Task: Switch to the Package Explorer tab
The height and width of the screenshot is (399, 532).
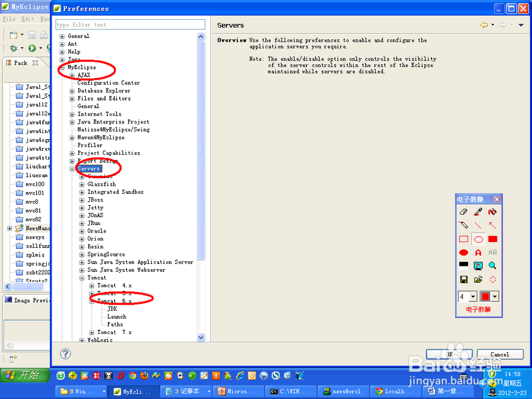Action: [x=20, y=63]
